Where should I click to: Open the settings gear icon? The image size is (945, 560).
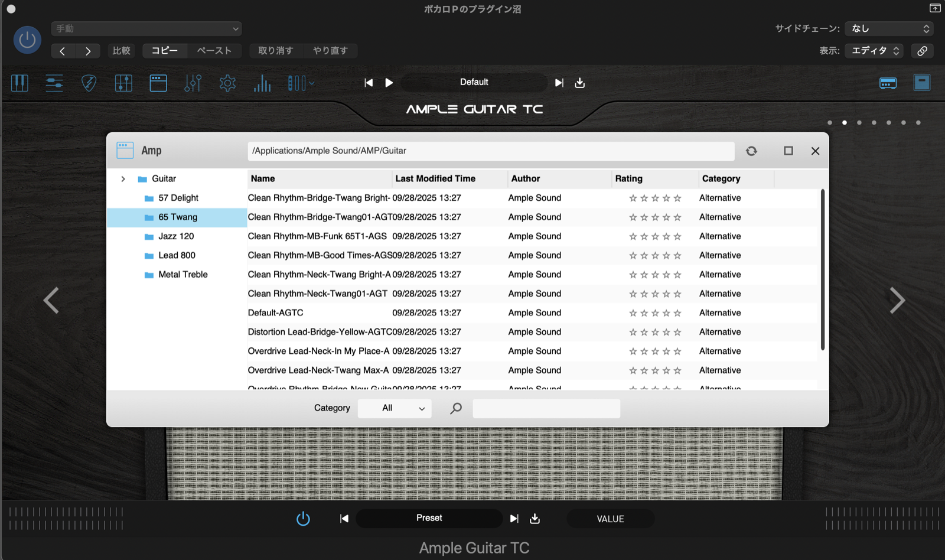[x=227, y=83]
